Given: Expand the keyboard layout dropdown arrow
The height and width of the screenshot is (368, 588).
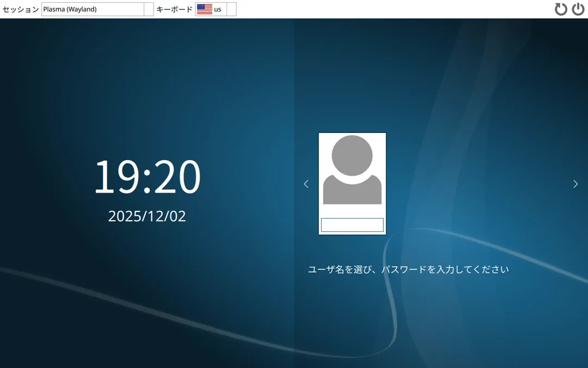Looking at the screenshot, I should (231, 9).
